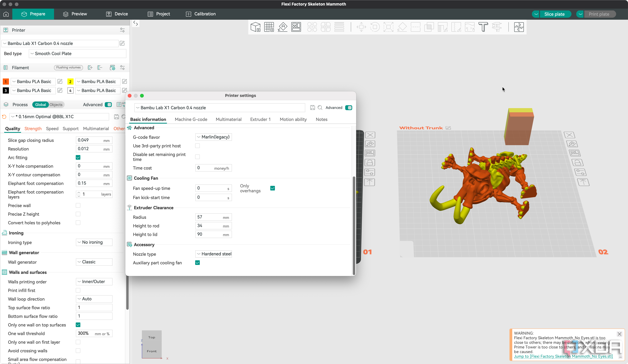The height and width of the screenshot is (364, 628).
Task: Click edit icon for filament 1
Action: (x=60, y=82)
